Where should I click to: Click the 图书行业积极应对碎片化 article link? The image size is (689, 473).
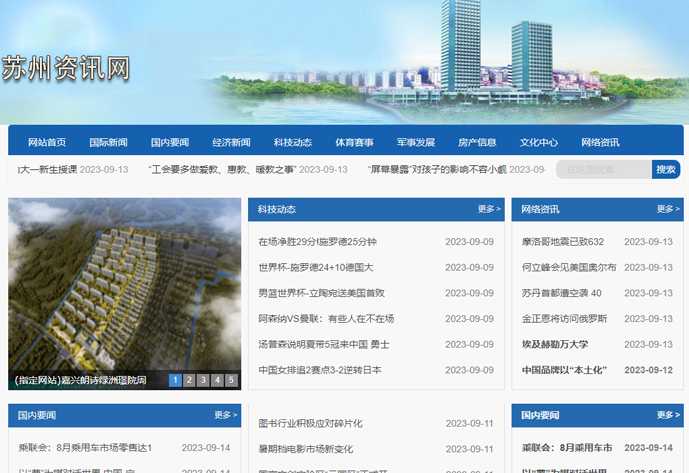click(310, 424)
